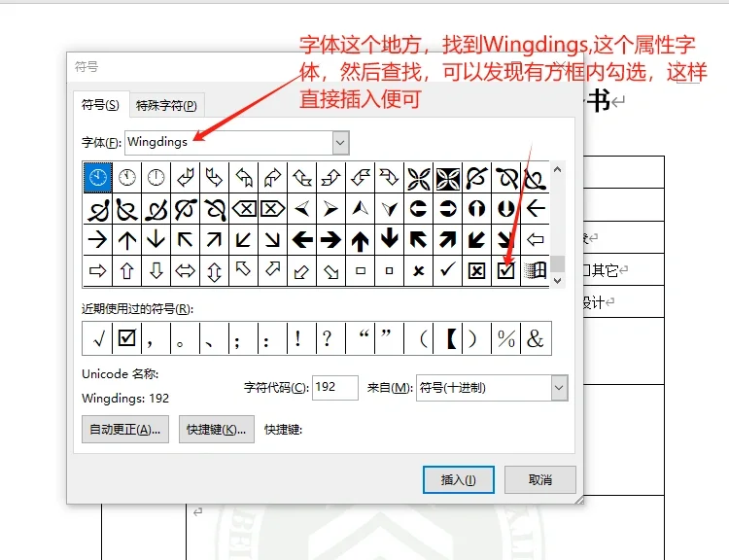Click the 其它 text in the document table
The width and height of the screenshot is (729, 560).
[605, 270]
